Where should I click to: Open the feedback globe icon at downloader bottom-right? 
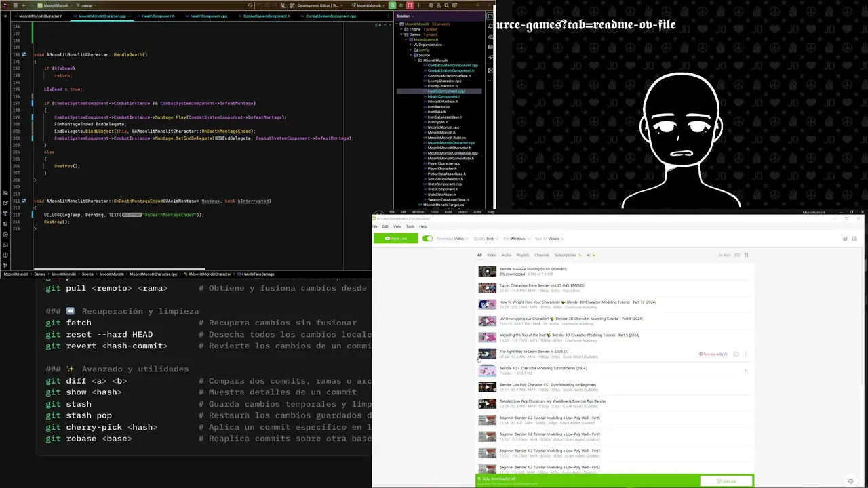(850, 481)
